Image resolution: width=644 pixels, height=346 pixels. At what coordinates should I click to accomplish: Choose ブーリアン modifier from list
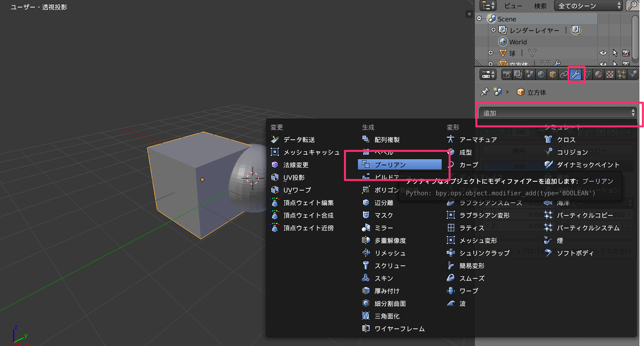tap(400, 165)
